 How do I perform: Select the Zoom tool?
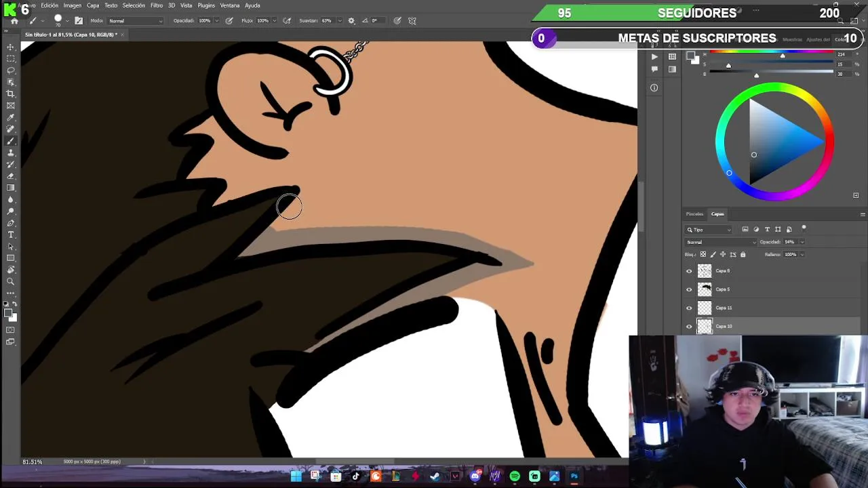click(x=11, y=281)
